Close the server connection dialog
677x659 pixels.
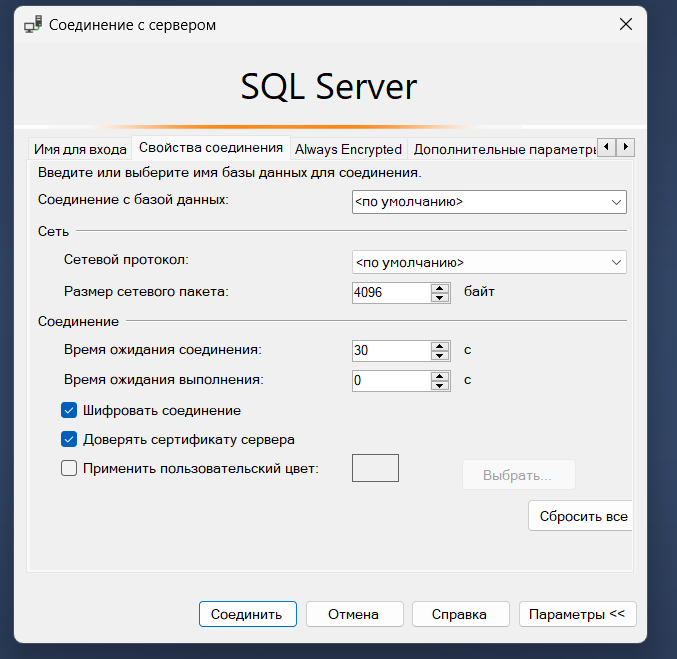coord(626,24)
